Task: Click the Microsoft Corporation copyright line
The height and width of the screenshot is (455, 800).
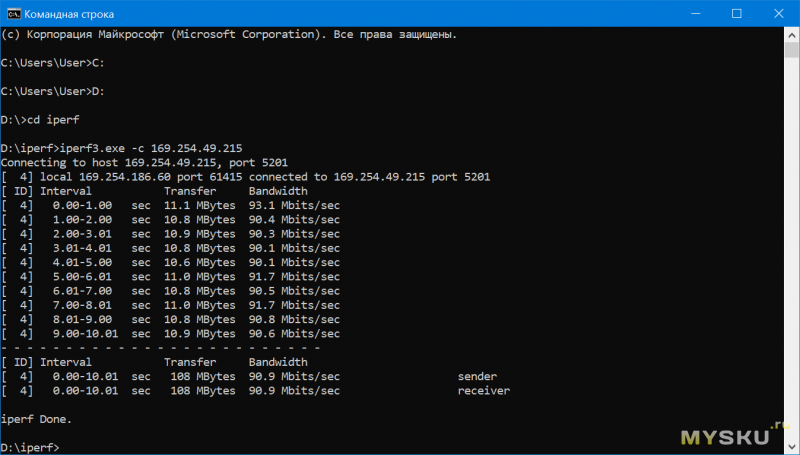Action: pos(230,35)
